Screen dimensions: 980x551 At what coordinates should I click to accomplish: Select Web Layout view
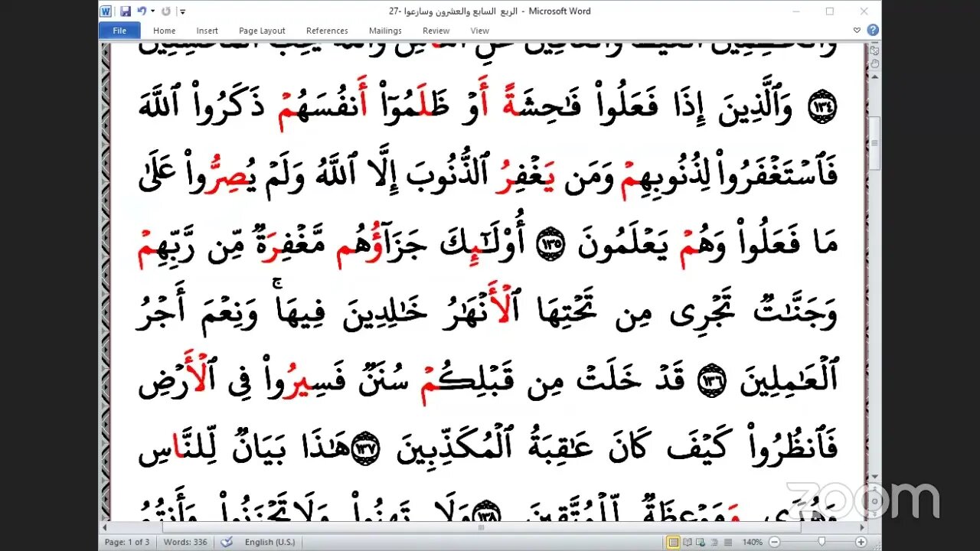699,542
